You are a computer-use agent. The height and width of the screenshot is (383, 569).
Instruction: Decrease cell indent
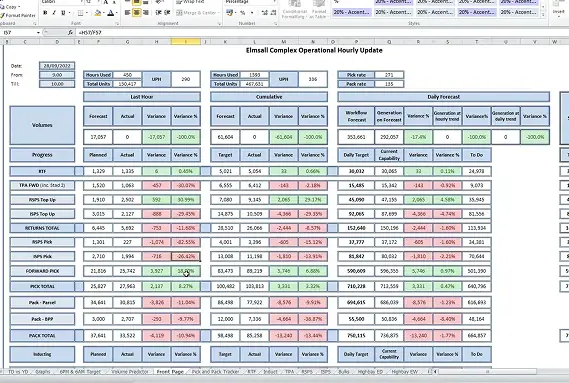tap(159, 13)
